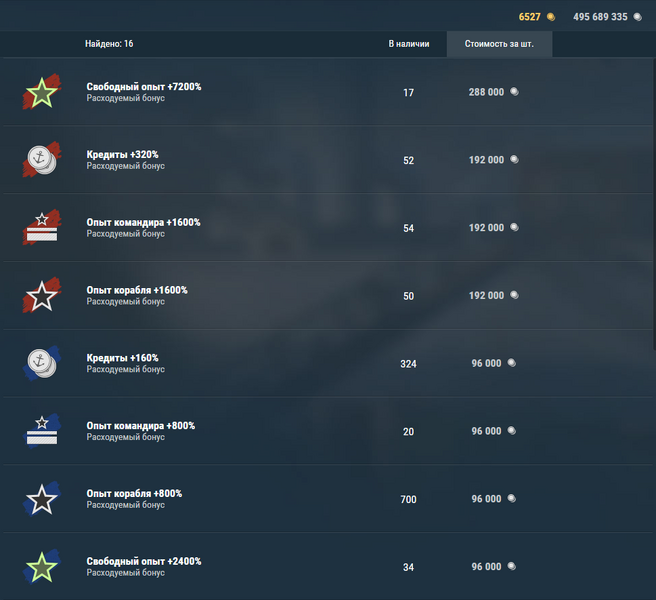Screen dimensions: 656x600
Task: Select the red Credits +320% coin icon
Action: pos(42,160)
